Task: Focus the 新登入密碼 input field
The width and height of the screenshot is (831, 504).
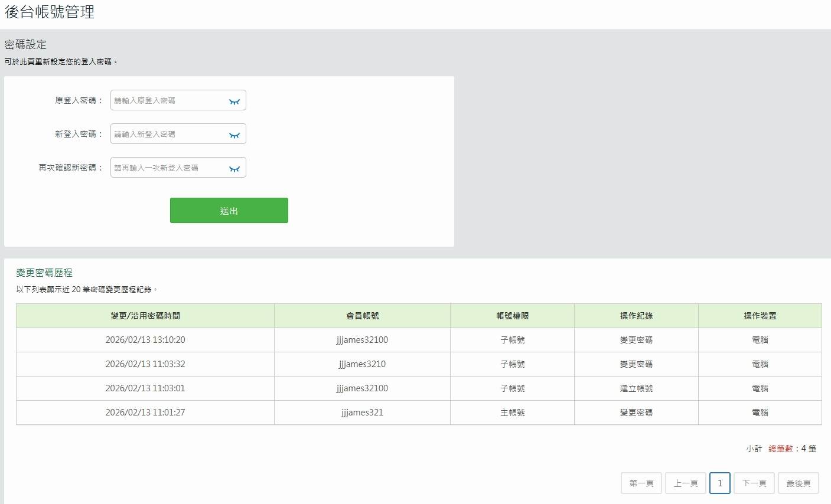Action: [168, 135]
